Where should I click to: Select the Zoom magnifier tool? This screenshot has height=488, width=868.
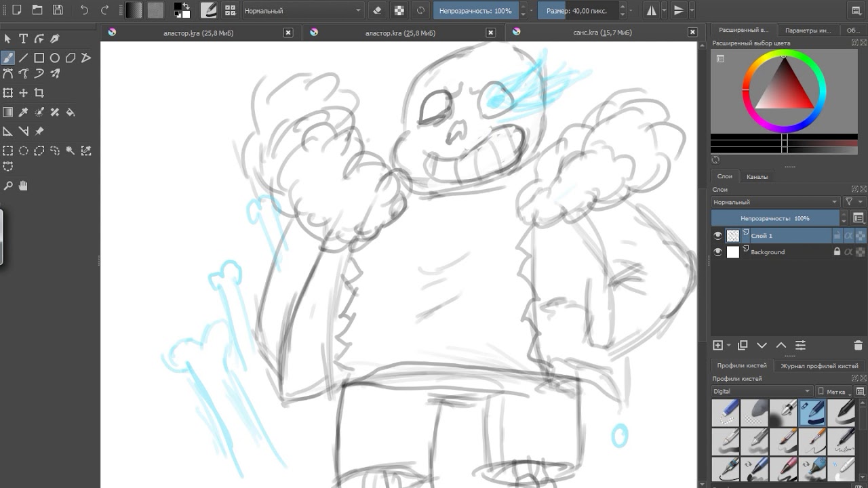click(x=8, y=186)
